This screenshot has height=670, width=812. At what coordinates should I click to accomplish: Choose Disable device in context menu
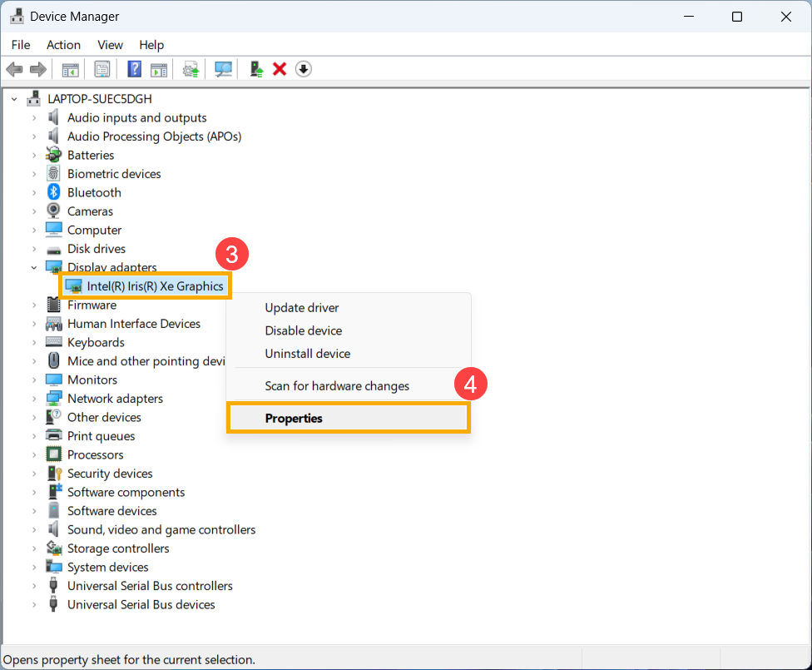pos(349,330)
